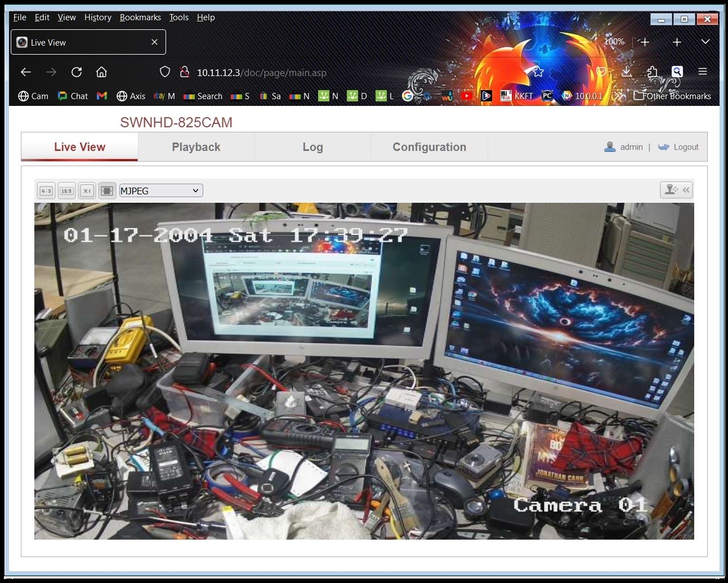Show site security info via padlock icon
728x583 pixels.
tap(184, 72)
